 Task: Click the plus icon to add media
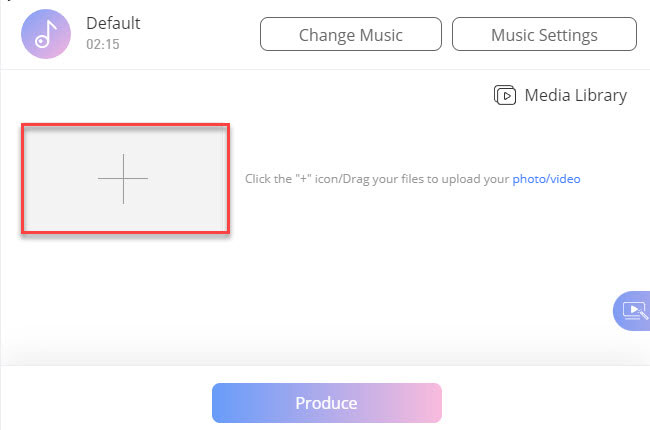point(123,179)
